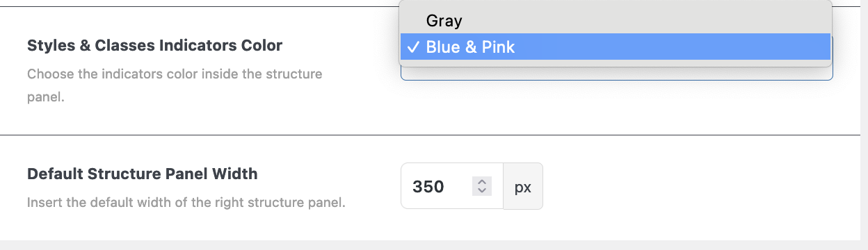Click the word Gray in the list
868x250 pixels.
[x=444, y=21]
